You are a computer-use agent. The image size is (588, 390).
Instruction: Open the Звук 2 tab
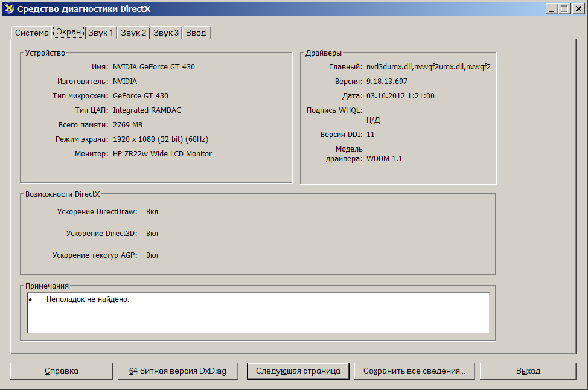tap(133, 33)
